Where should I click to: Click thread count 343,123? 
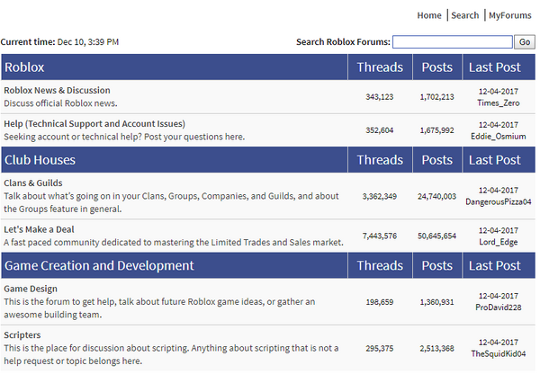pyautogui.click(x=380, y=97)
